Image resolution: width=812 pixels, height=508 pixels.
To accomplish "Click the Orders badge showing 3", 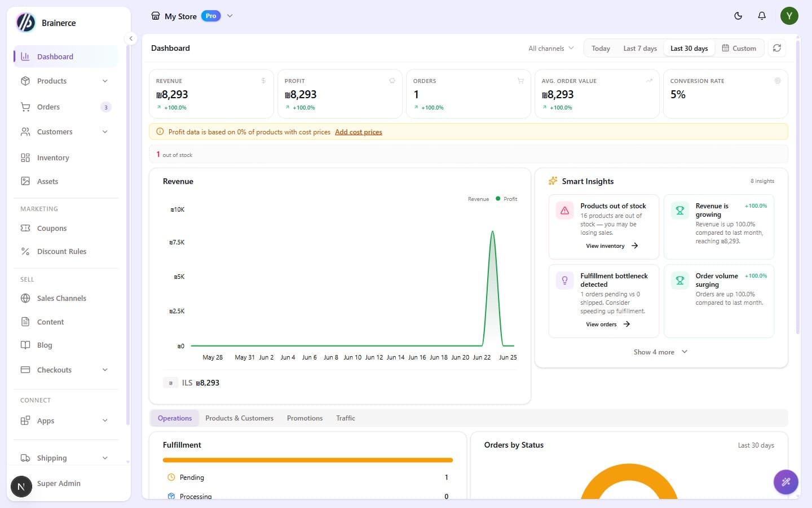I will tap(105, 107).
